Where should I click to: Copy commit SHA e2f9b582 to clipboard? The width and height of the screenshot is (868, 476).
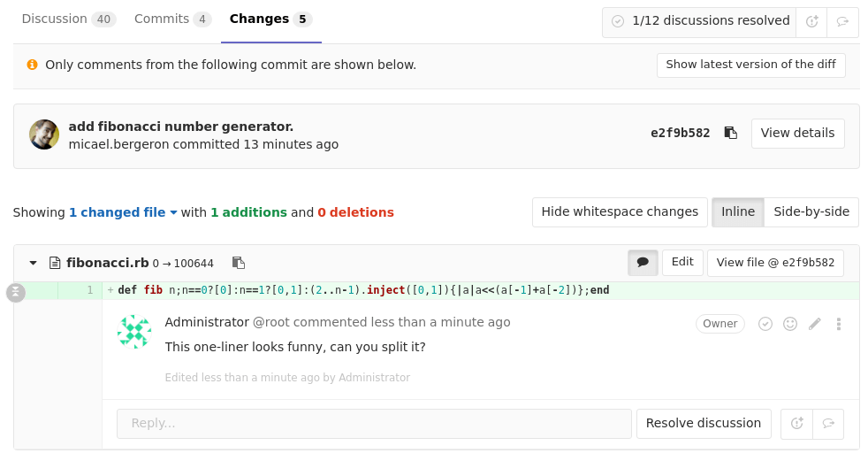pos(730,133)
